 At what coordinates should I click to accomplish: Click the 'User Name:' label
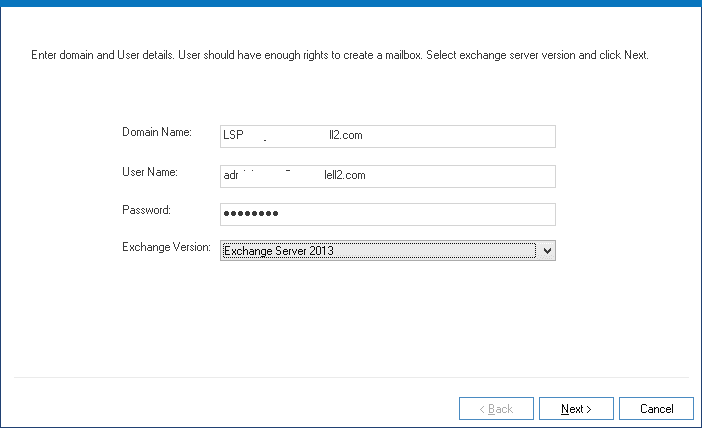(150, 172)
